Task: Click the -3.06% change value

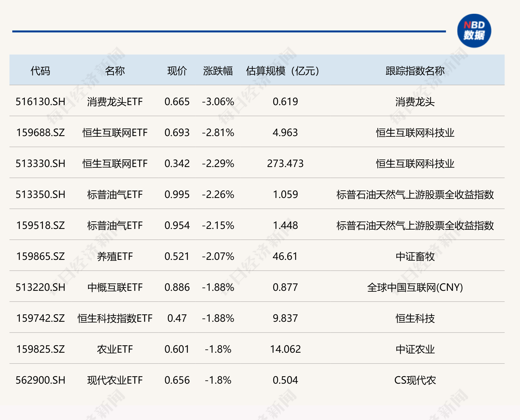Action: [218, 102]
